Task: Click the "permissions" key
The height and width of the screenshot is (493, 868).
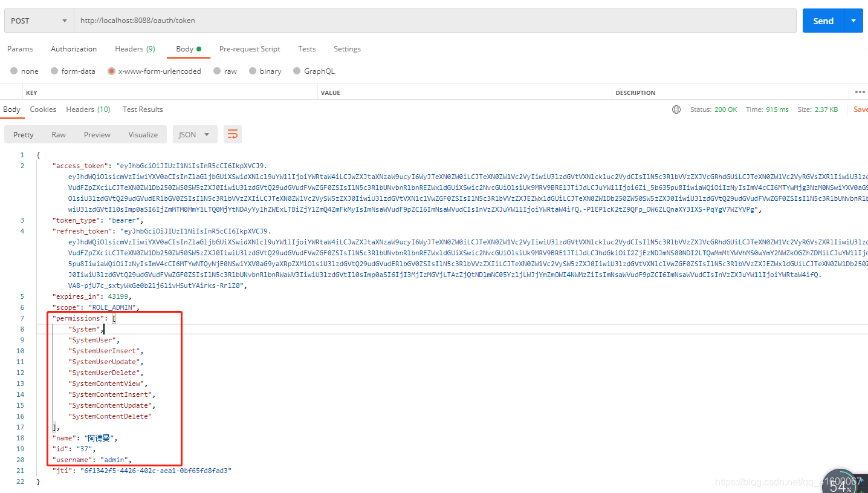Action: coord(79,318)
